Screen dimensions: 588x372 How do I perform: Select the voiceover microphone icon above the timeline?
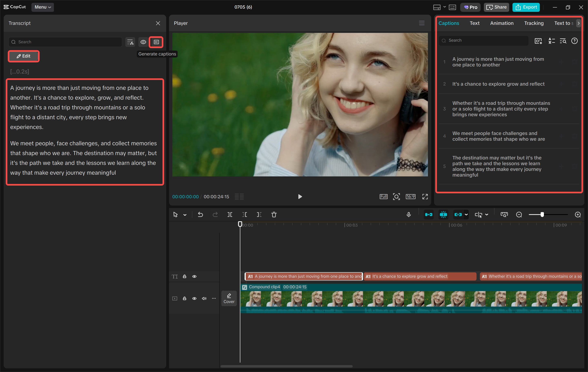click(x=409, y=215)
